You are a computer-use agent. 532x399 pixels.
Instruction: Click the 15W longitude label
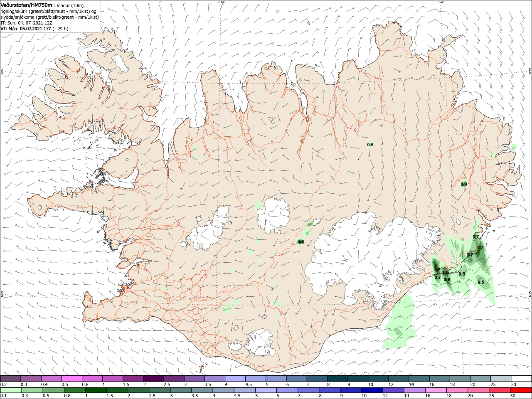click(x=440, y=2)
